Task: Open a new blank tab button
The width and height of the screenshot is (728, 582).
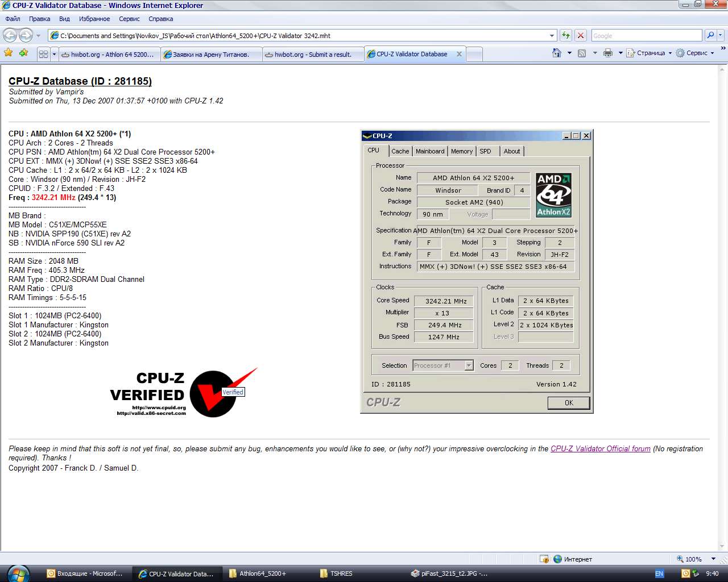Action: pyautogui.click(x=474, y=55)
